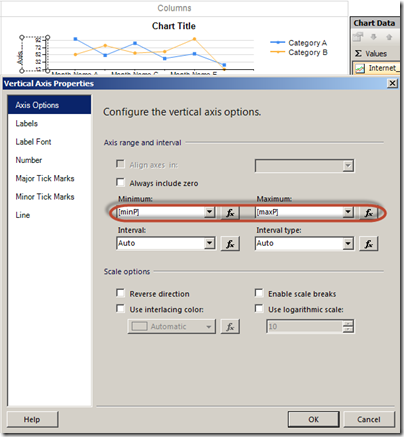The width and height of the screenshot is (404, 437).
Task: Click the Cancel button
Action: point(369,419)
